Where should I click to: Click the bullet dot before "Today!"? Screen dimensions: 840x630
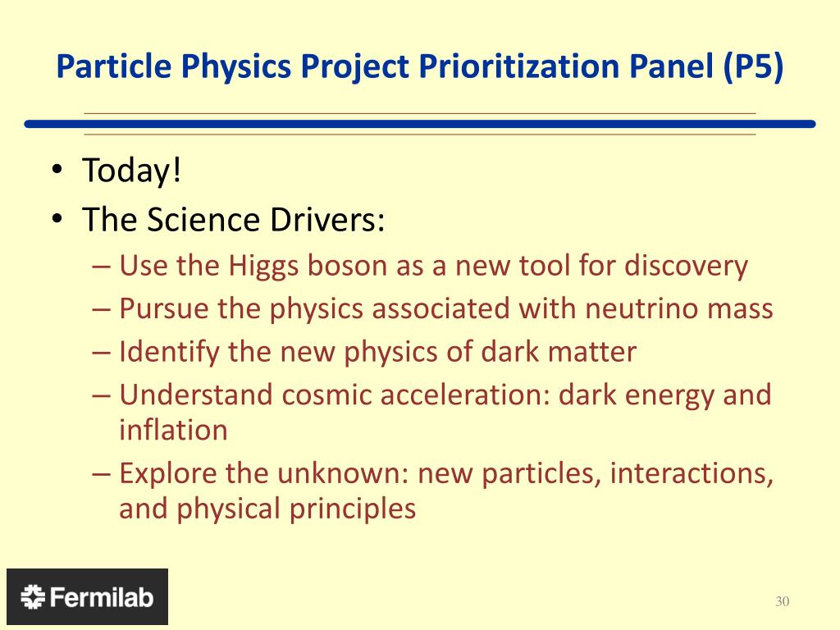point(57,171)
